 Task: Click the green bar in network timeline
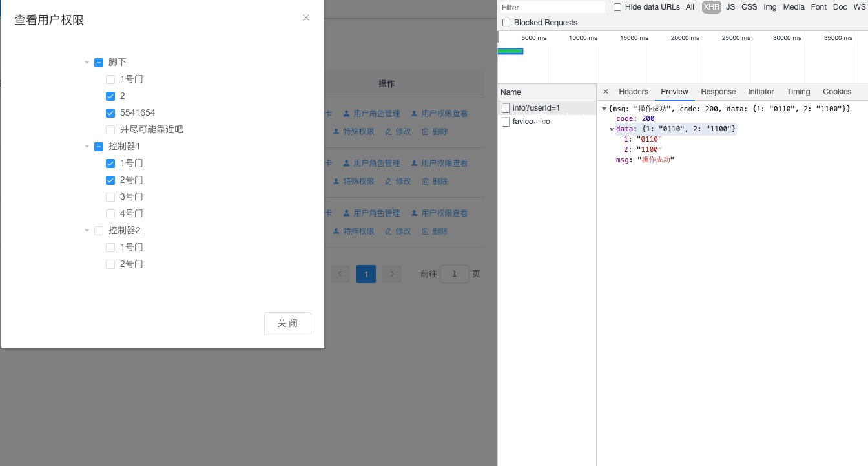click(510, 51)
